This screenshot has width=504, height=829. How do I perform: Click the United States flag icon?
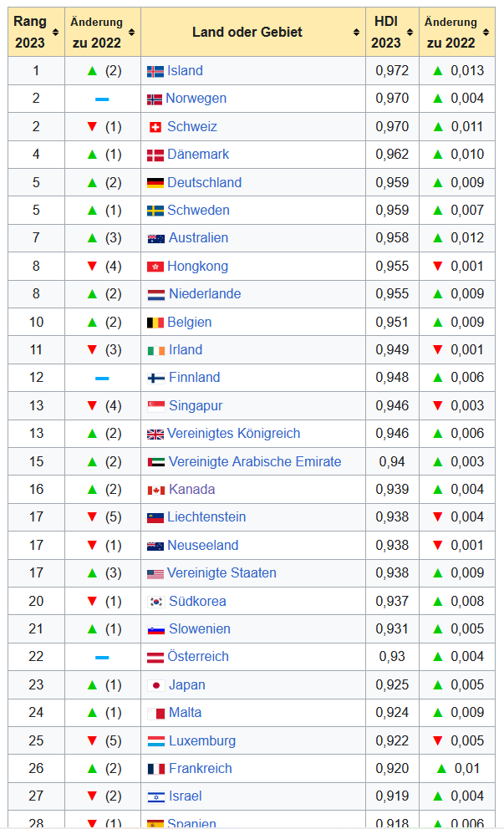pos(155,573)
